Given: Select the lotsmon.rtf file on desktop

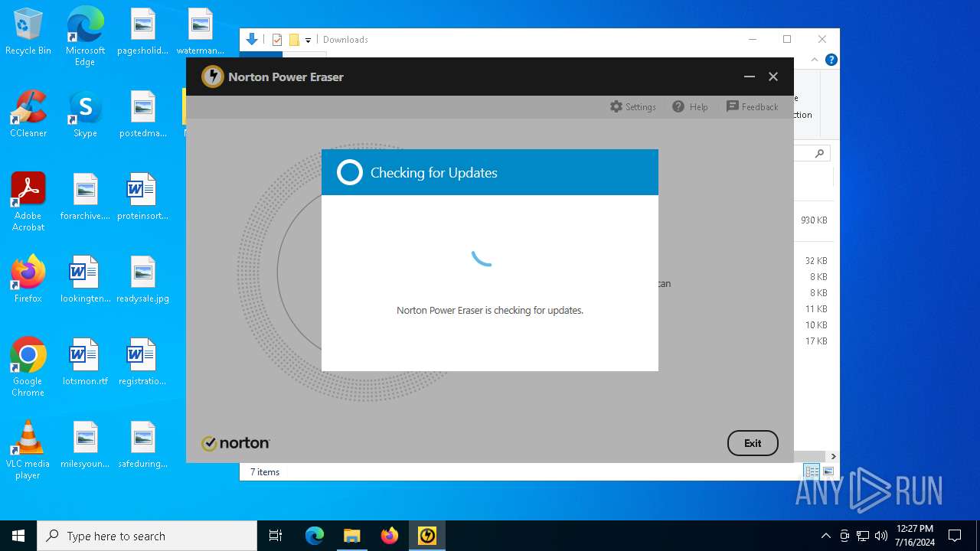Looking at the screenshot, I should coord(85,363).
